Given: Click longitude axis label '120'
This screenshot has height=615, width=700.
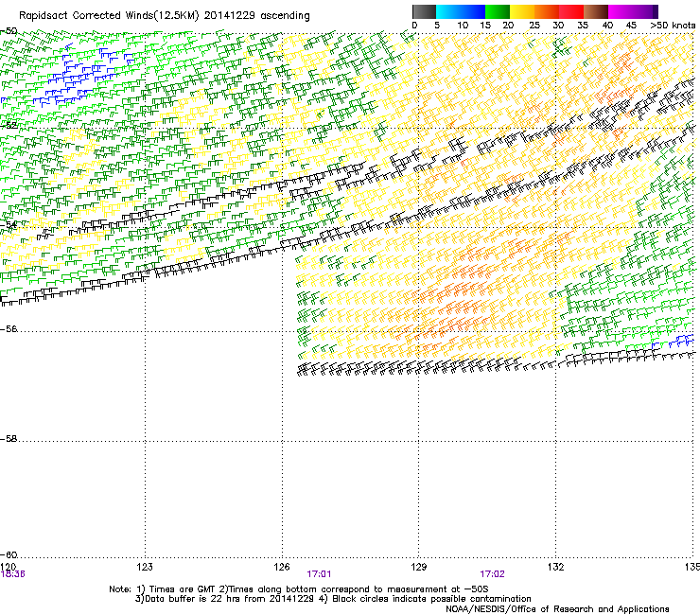Looking at the screenshot, I should point(8,567).
